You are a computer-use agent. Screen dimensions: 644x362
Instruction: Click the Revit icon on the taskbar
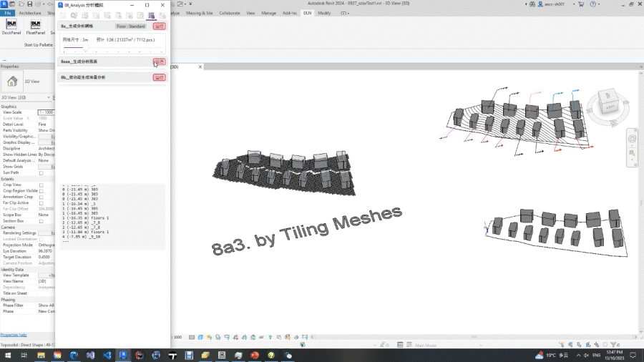[123, 355]
